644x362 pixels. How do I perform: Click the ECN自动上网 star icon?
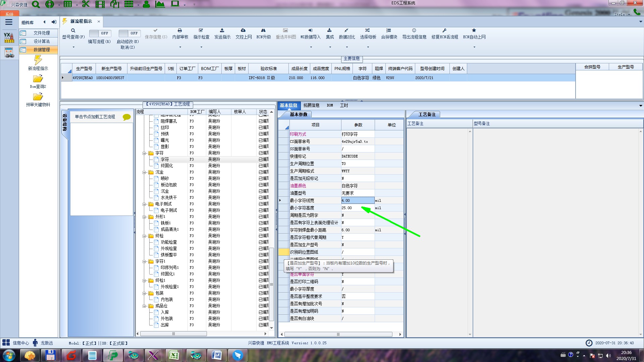[474, 31]
